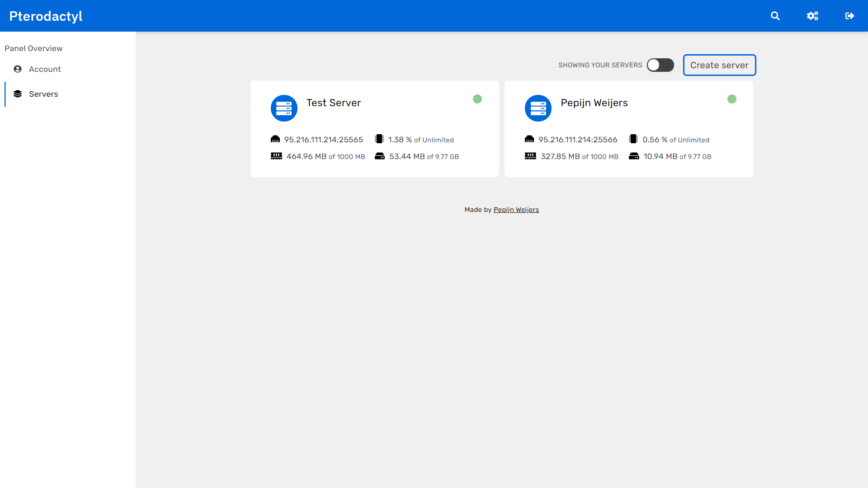Open the Pepijn Weijers footer link
This screenshot has height=488, width=868.
point(516,210)
